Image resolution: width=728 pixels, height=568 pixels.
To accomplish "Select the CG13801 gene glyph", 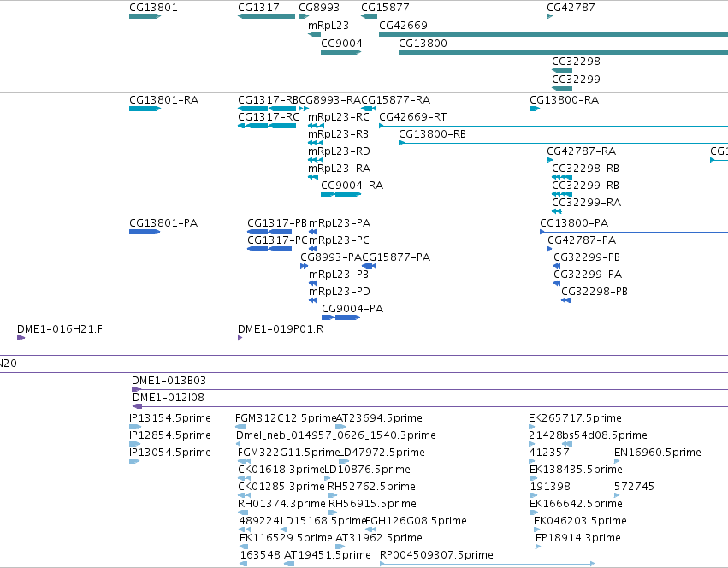I will click(x=145, y=16).
